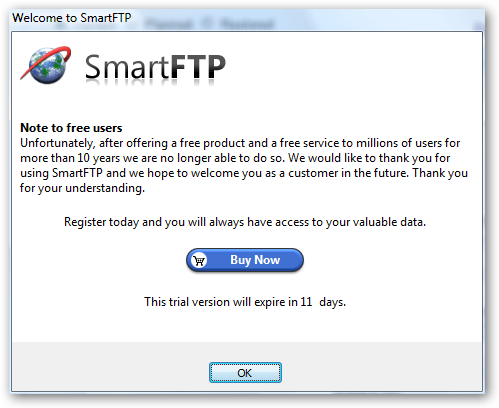Click the word days in the expiry notice
This screenshot has height=408, width=499.
click(x=332, y=302)
